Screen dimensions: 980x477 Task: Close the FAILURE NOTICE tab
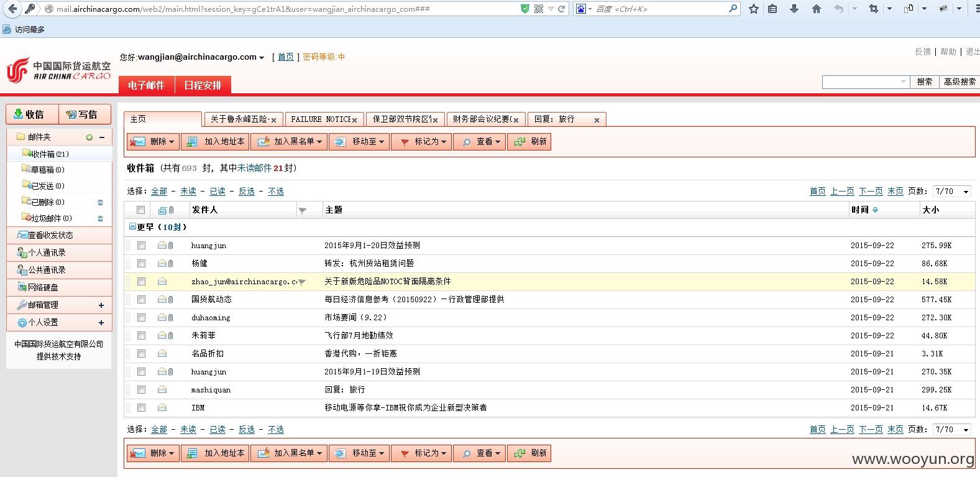click(354, 120)
